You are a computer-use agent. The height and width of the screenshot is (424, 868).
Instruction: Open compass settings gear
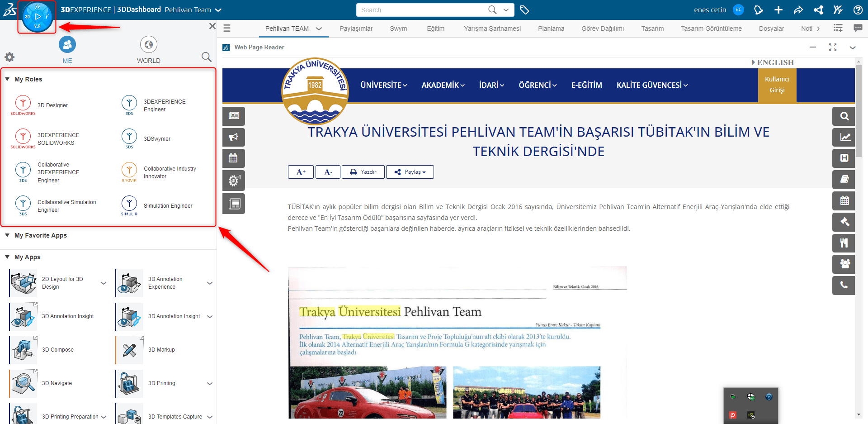click(9, 57)
